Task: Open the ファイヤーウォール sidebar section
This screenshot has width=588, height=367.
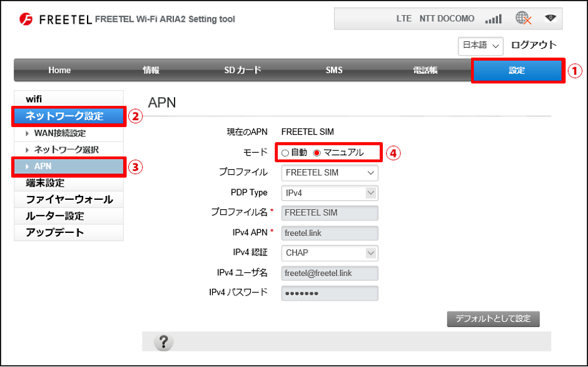Action: (x=69, y=199)
